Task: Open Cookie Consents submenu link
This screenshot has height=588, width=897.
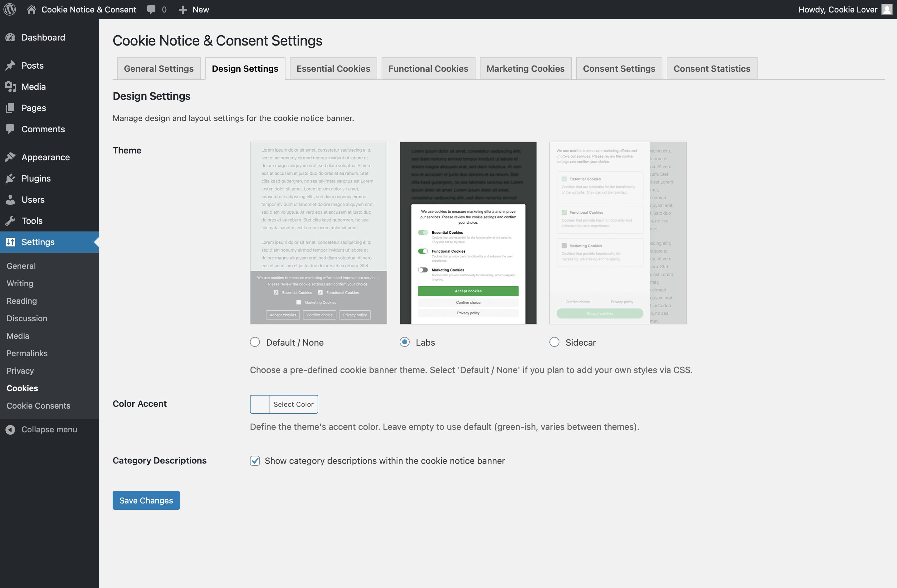Action: click(x=38, y=406)
